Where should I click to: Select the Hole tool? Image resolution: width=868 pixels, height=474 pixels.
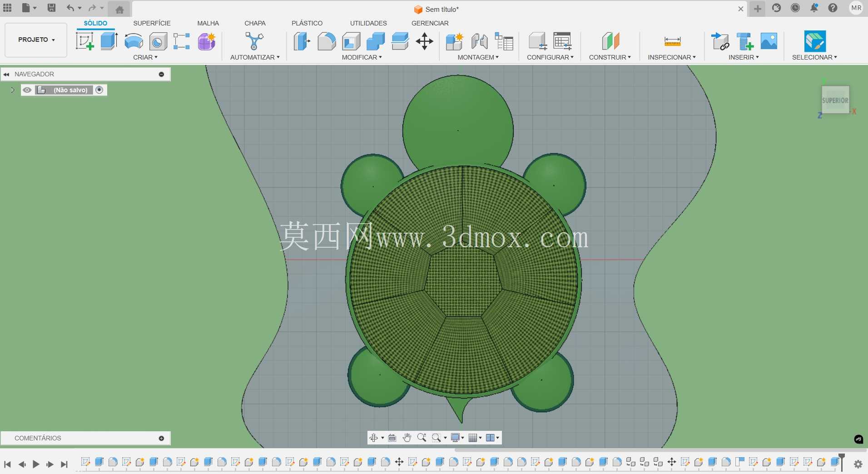pyautogui.click(x=158, y=41)
